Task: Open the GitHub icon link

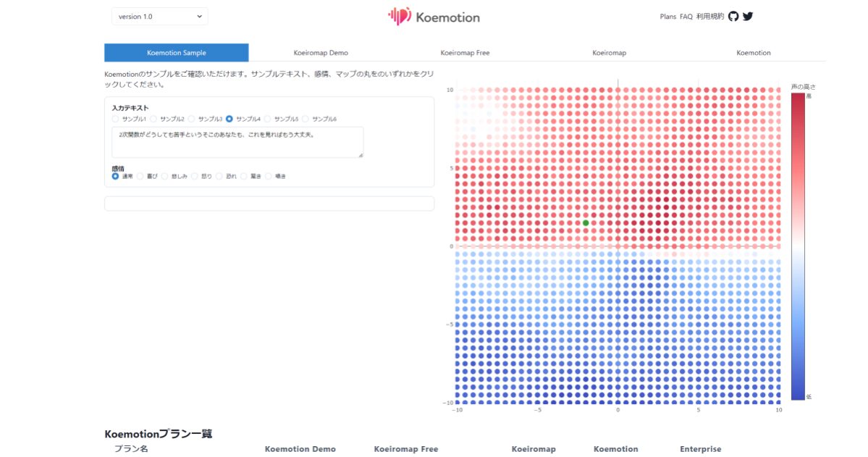Action: pyautogui.click(x=733, y=16)
